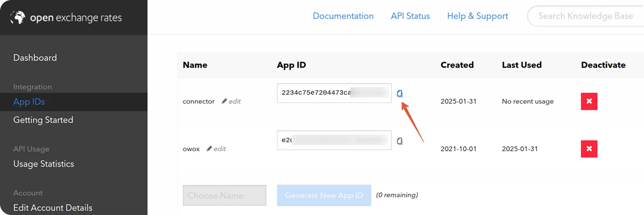Click the Open Exchange Rates globe logo
The image size is (644, 215).
18,18
